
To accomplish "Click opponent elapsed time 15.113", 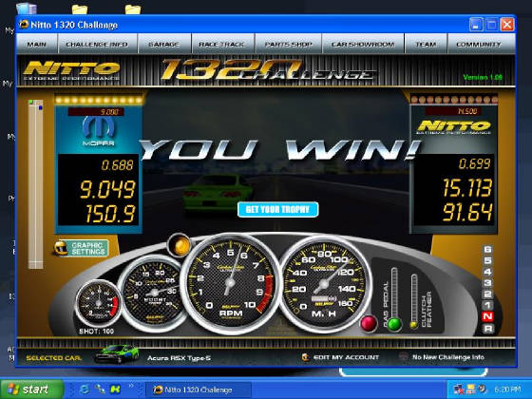I will click(467, 188).
